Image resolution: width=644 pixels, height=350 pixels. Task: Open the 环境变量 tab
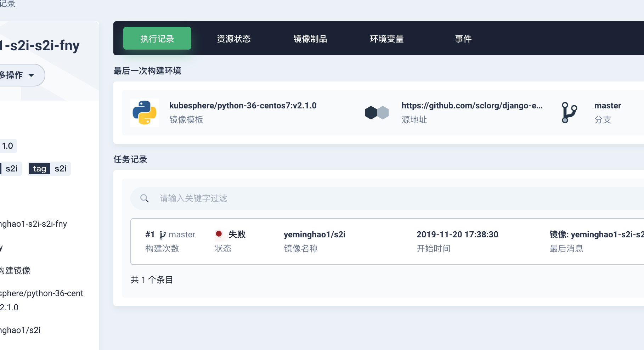click(x=386, y=39)
